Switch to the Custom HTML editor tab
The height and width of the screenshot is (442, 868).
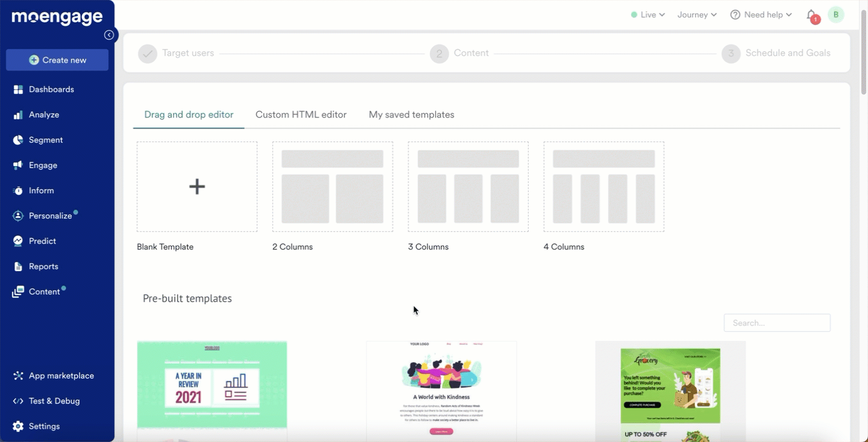coord(301,114)
